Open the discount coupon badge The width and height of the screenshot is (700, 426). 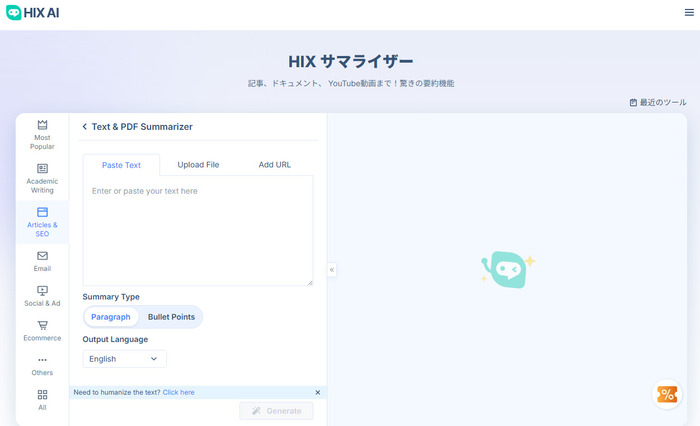pyautogui.click(x=667, y=394)
